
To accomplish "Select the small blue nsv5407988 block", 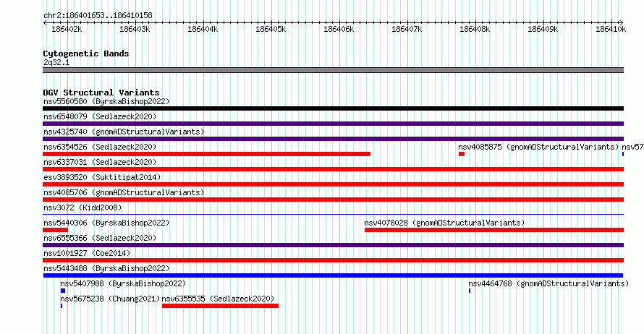I will 63,291.
